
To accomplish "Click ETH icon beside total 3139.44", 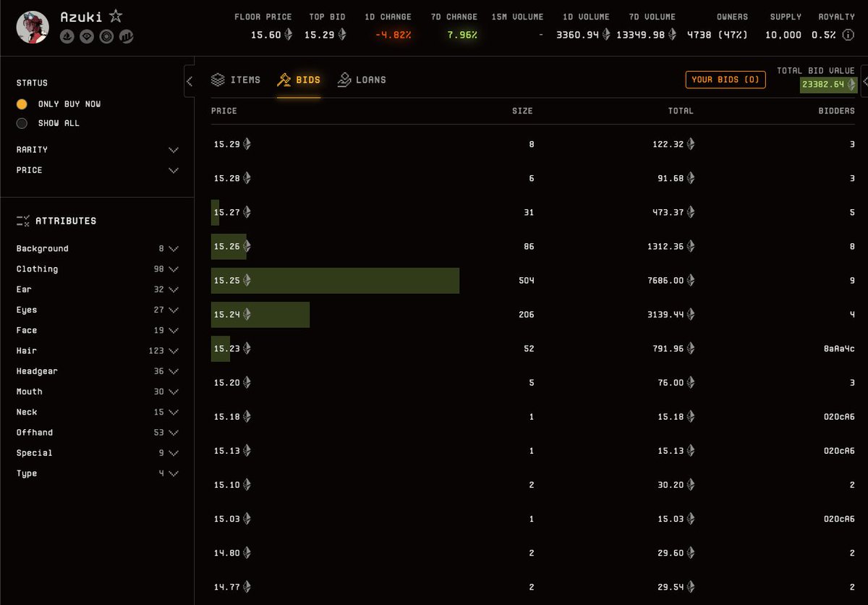I will pos(690,314).
